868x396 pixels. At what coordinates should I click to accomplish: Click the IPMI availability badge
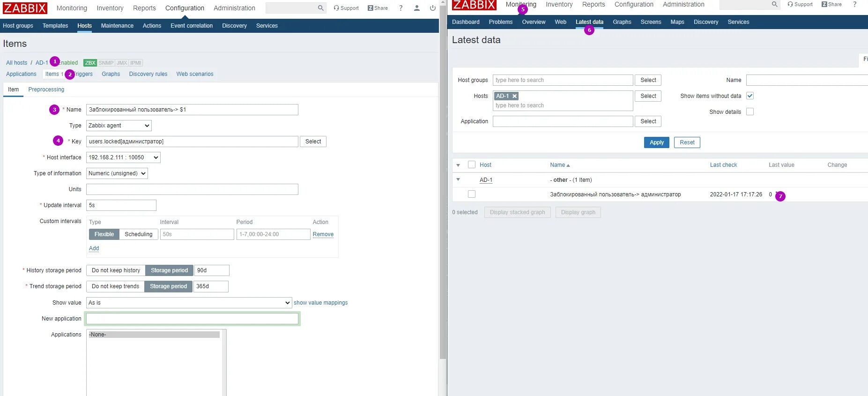136,63
